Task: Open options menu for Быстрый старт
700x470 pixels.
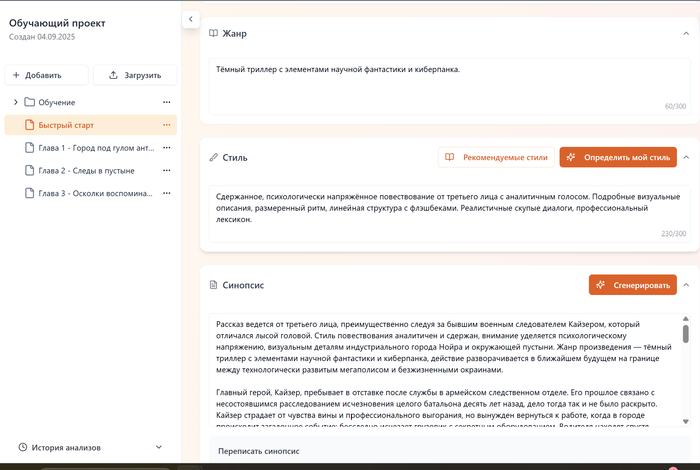Action: point(167,125)
